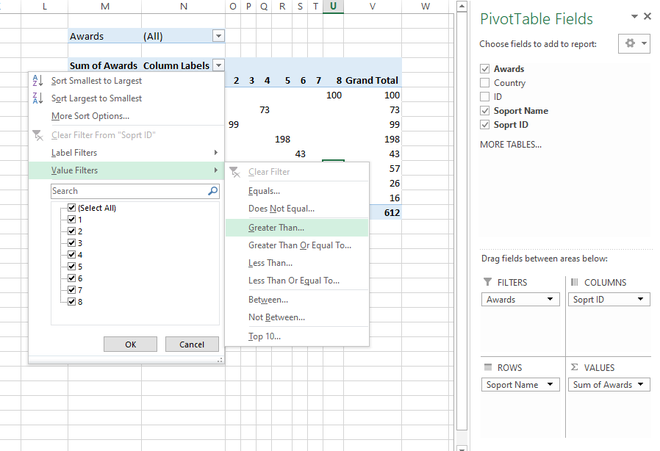Select Less Than Or Equal To... filter
The image size is (660, 451).
click(x=297, y=280)
